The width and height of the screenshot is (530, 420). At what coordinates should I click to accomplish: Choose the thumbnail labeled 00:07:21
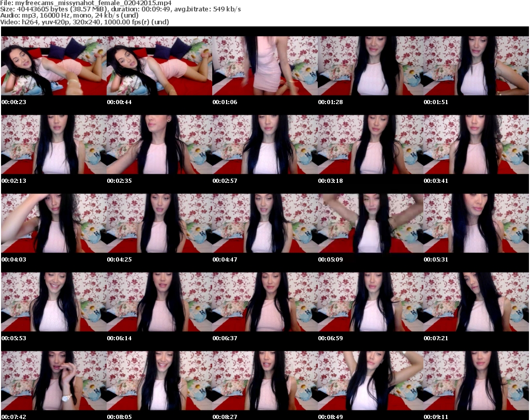tap(476, 302)
